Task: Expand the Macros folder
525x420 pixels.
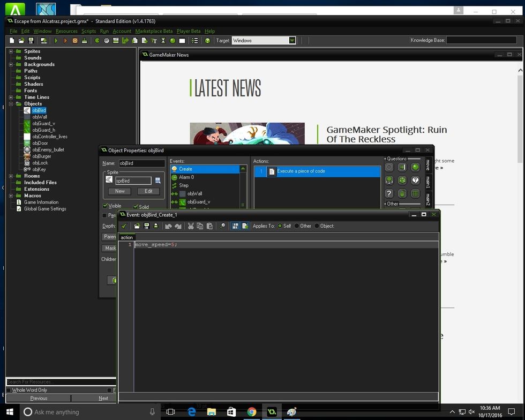Action: pos(11,196)
